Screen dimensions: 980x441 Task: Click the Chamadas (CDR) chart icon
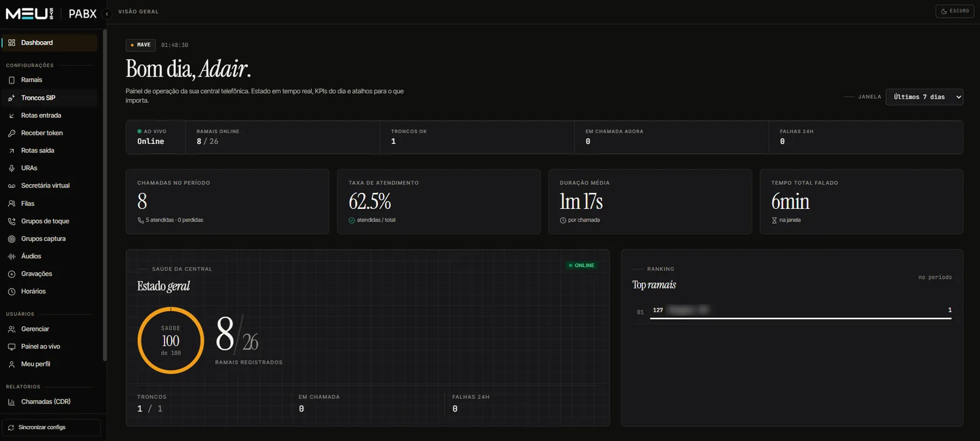(x=12, y=402)
